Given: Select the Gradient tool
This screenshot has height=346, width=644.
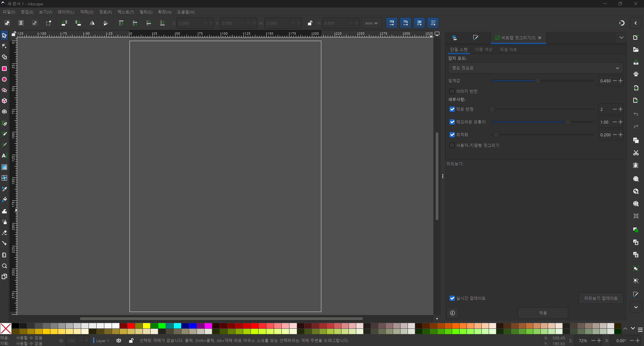Looking at the screenshot, I should point(4,167).
